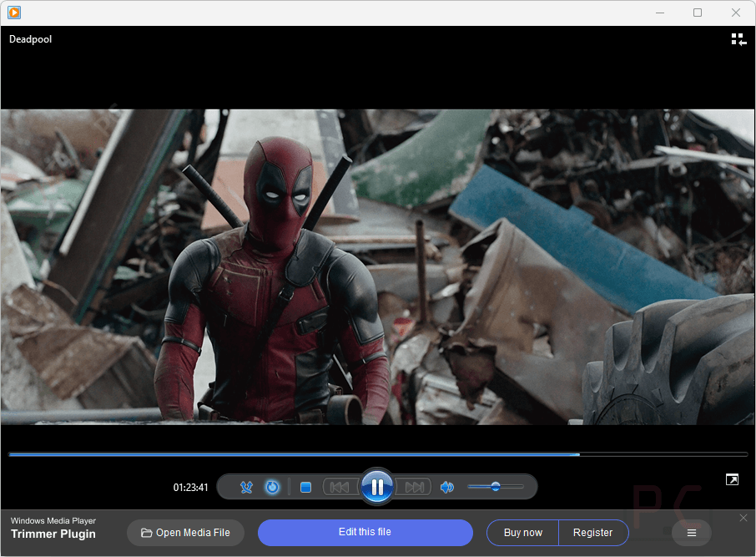Pause the Deadpool video

point(377,487)
